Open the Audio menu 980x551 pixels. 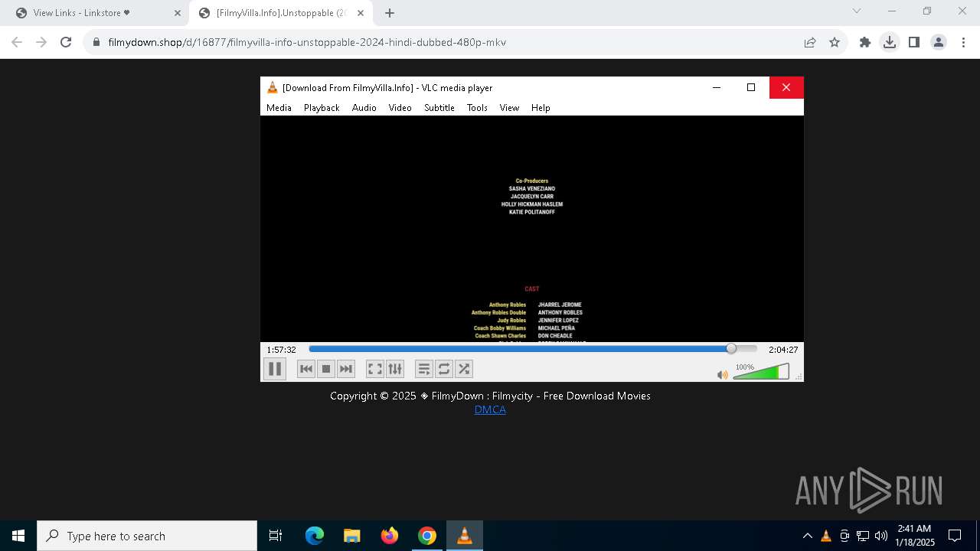pos(364,108)
